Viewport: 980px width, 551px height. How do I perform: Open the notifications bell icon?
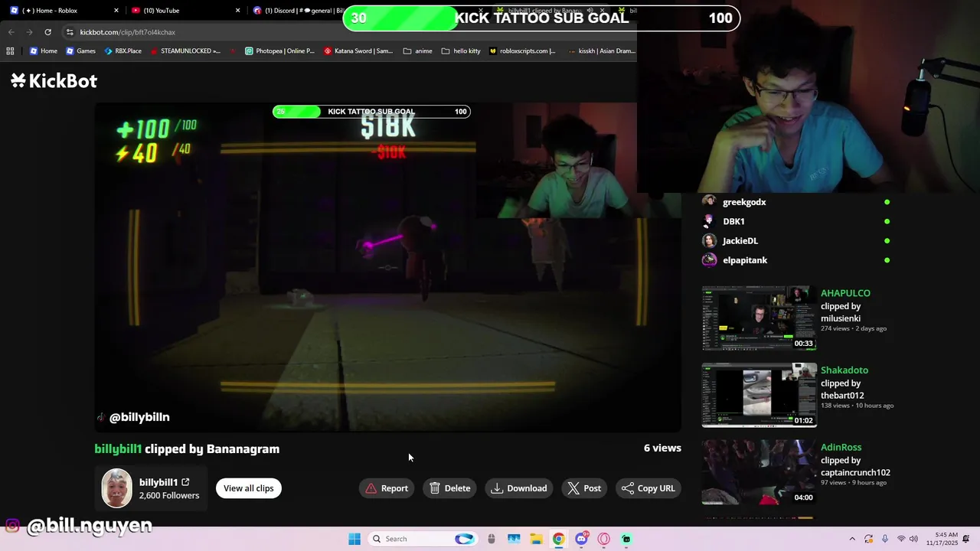point(967,539)
